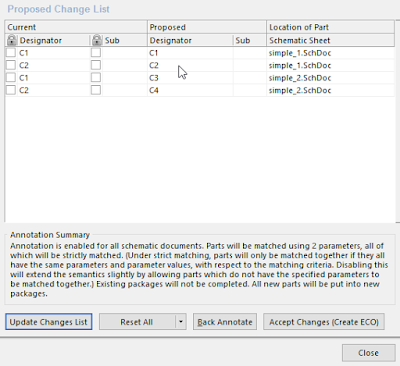
Task: Select simple_1.SchDoc cell in proposed C2 row
Action: click(x=331, y=65)
